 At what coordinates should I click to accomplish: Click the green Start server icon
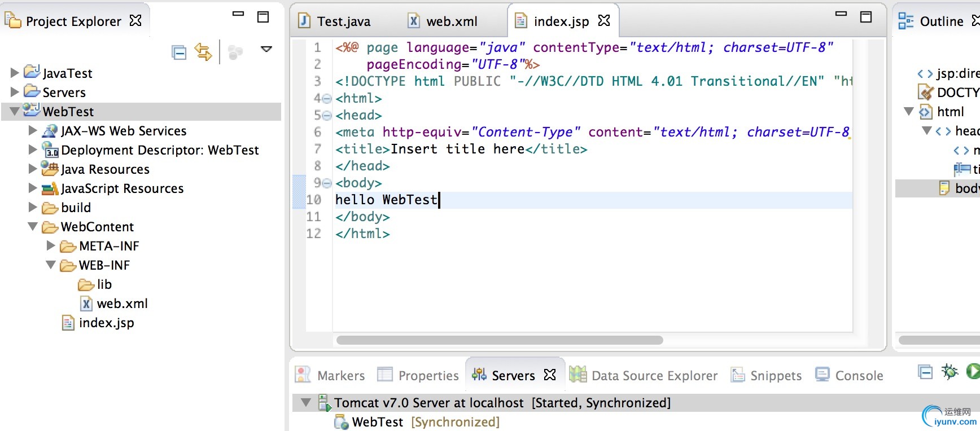[x=973, y=371]
